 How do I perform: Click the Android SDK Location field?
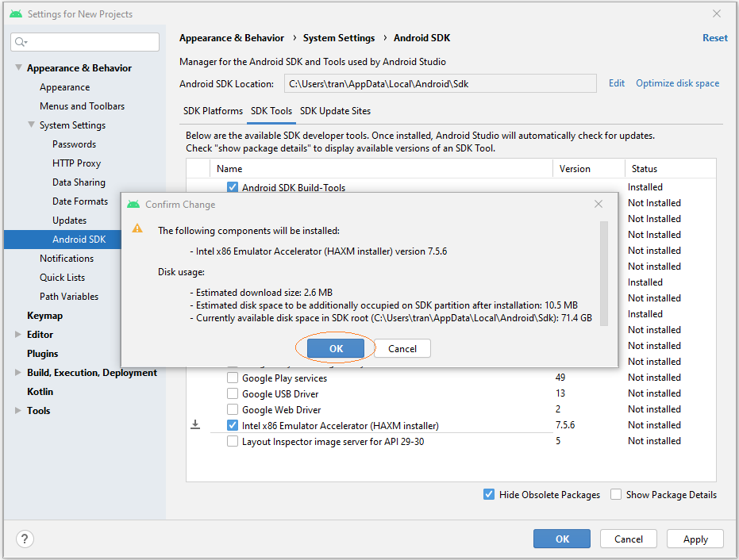pos(441,84)
